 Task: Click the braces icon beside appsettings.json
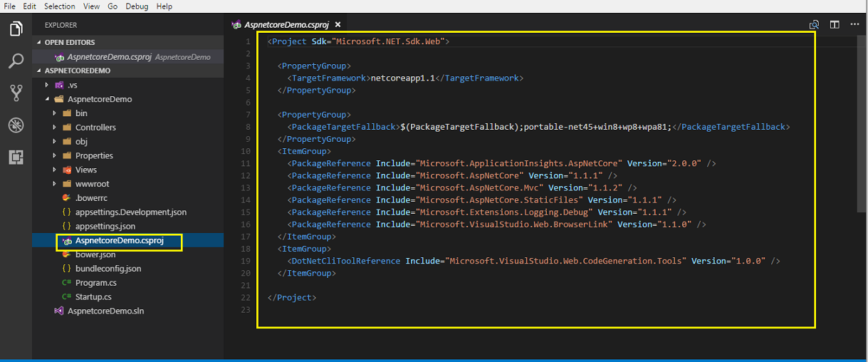[x=66, y=226]
